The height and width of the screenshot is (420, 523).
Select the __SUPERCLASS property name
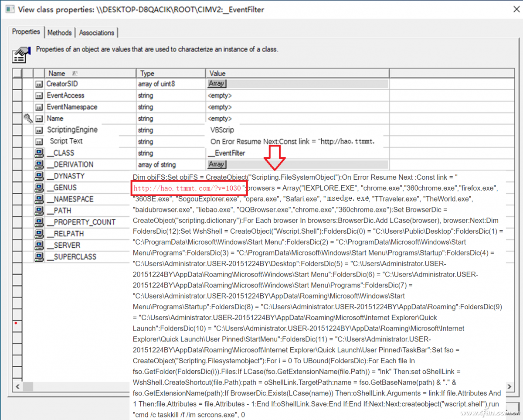pos(72,256)
